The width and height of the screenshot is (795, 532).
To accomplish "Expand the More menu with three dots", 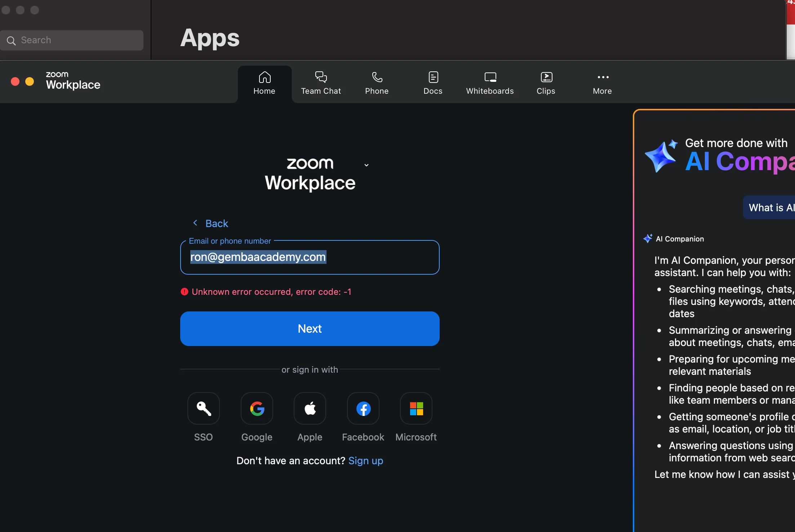I will [603, 83].
